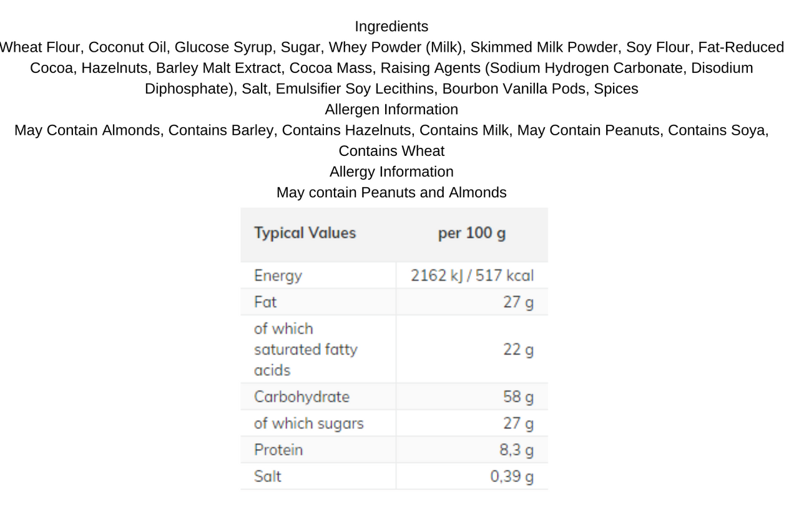Select the 'May contain Peanuts and Almonds' text
Image resolution: width=799 pixels, height=532 pixels.
pyautogui.click(x=391, y=193)
